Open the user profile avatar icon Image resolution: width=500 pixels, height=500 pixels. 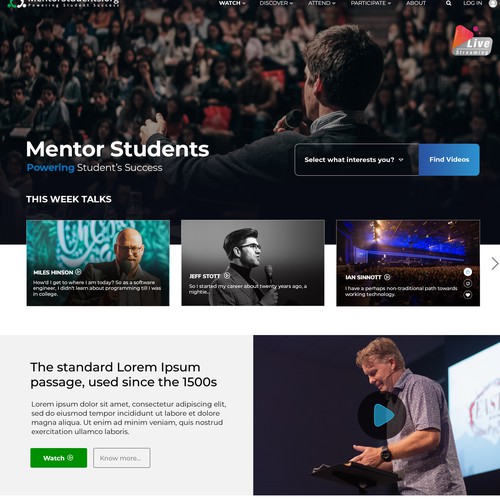493,3
